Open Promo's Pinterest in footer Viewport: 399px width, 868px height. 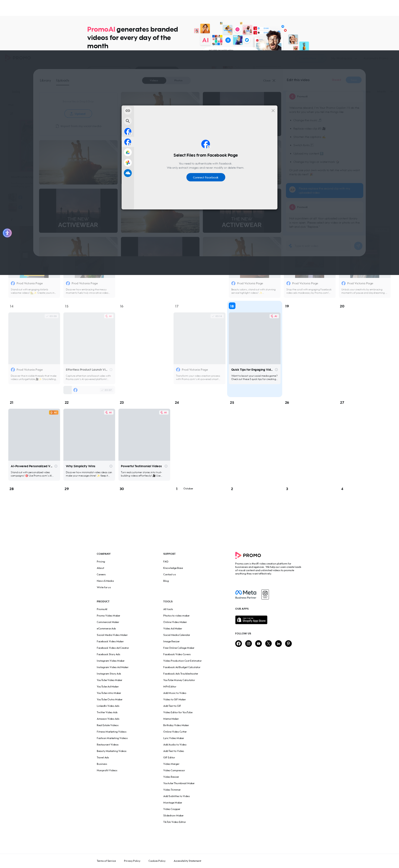tap(288, 644)
